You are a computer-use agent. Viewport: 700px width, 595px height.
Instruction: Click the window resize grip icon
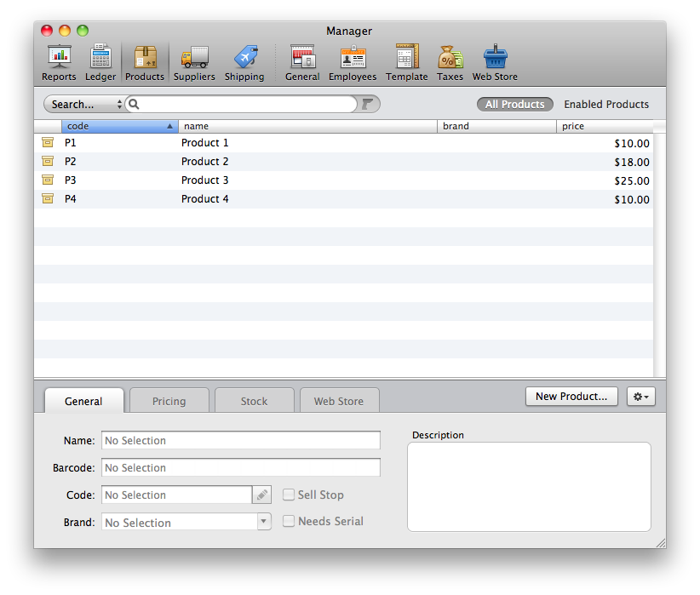(661, 543)
